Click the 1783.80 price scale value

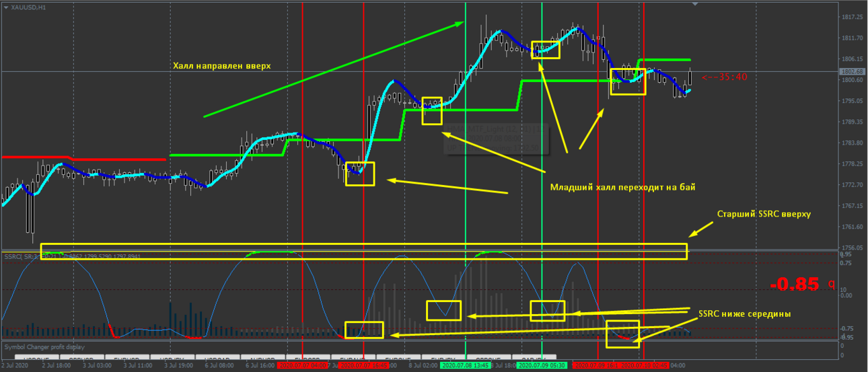point(851,143)
